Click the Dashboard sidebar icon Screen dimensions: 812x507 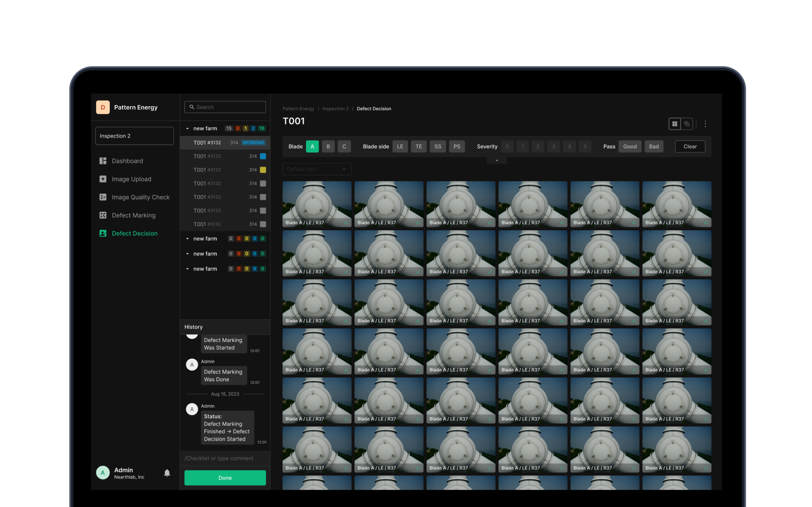coord(103,161)
